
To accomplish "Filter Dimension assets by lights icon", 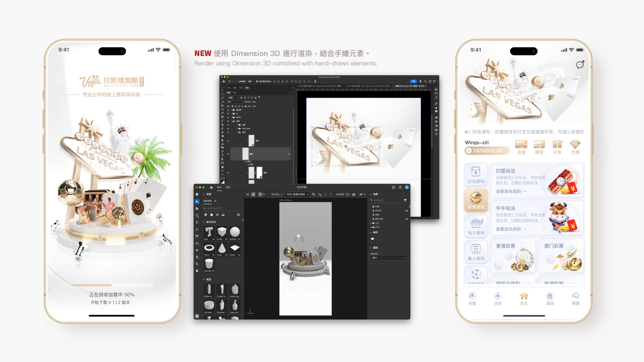I will [217, 215].
